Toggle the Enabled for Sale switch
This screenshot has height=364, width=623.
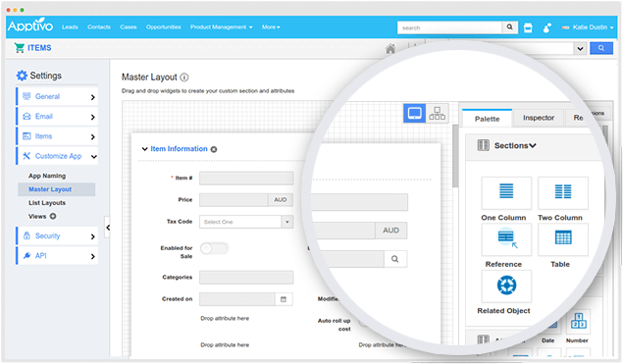point(214,249)
